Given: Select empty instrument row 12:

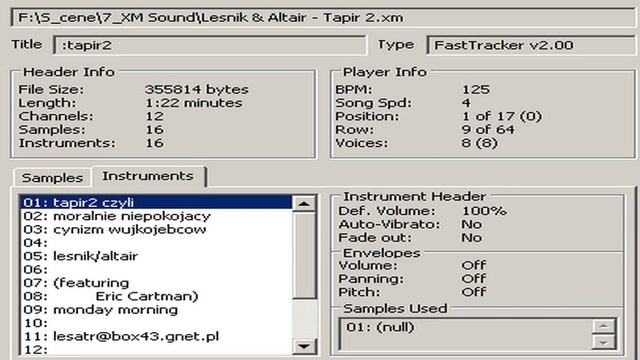Looking at the screenshot, I should [x=156, y=349].
